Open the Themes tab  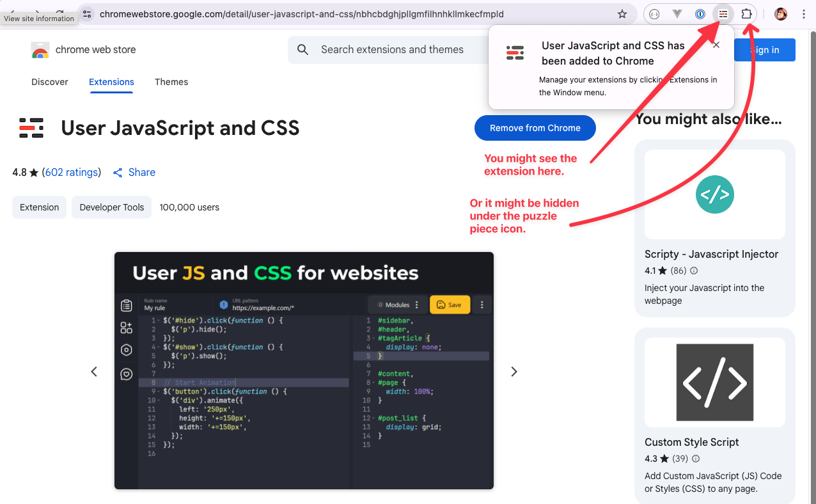[171, 82]
